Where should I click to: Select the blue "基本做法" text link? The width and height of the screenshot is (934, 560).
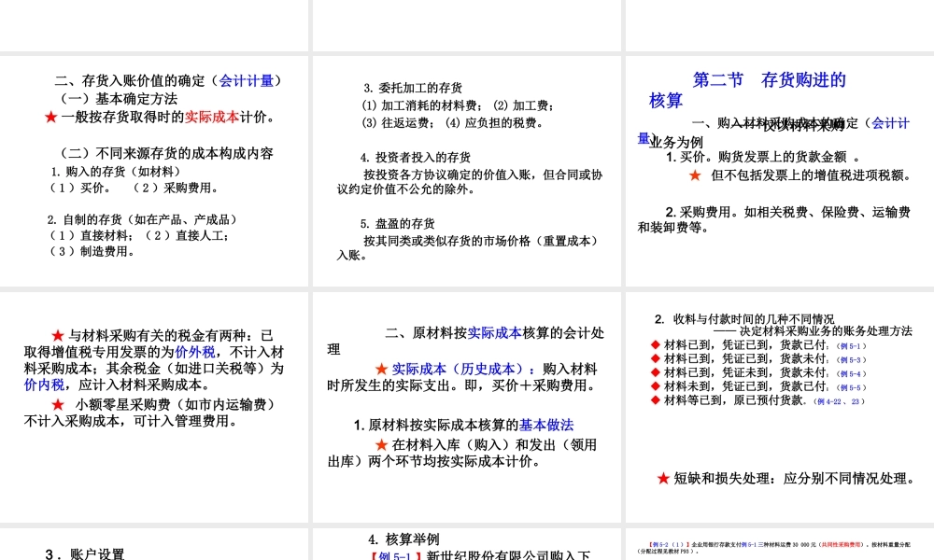548,425
